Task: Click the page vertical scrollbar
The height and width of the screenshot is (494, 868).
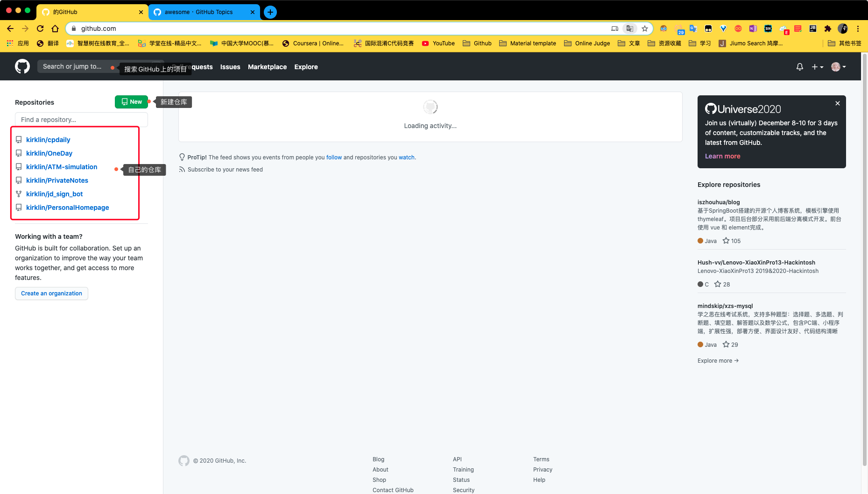Action: point(864,259)
